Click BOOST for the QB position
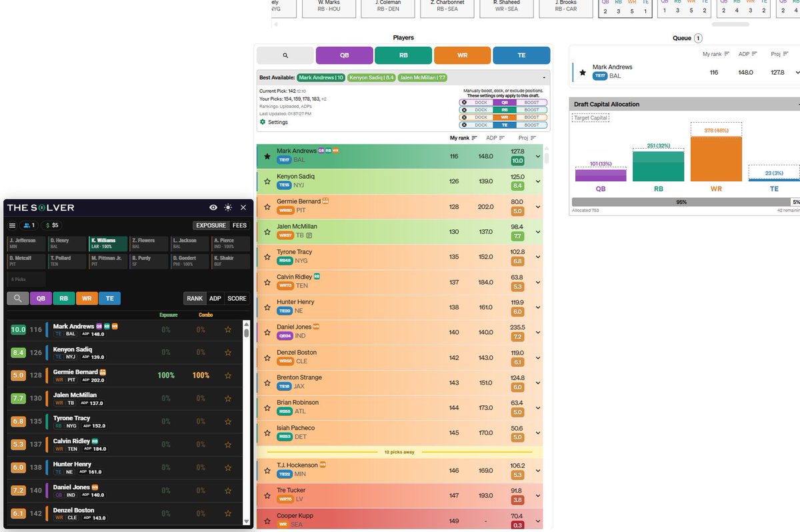 531,102
